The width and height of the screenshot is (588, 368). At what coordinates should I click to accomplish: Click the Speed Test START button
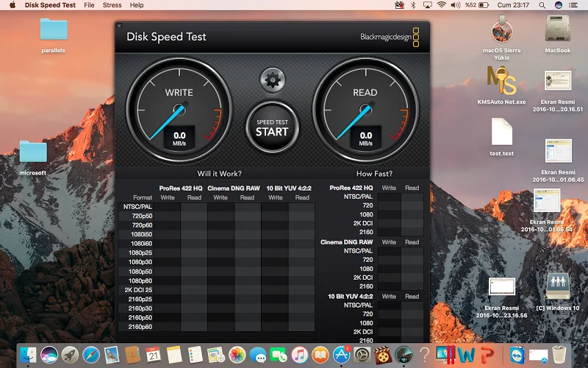[271, 128]
